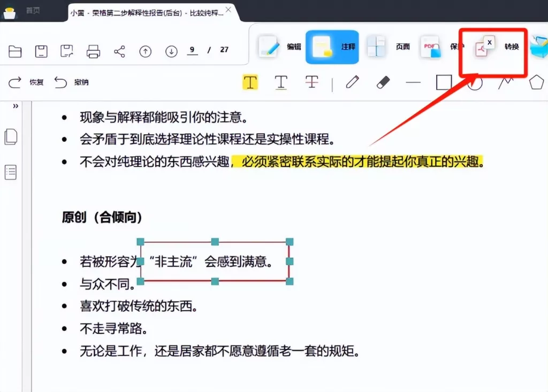Image resolution: width=548 pixels, height=392 pixels.
Task: Select the yellow text highlight tool
Action: tap(250, 82)
